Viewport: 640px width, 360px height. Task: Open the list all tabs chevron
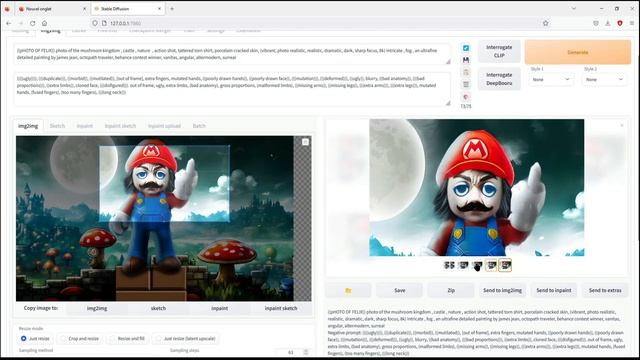point(573,9)
